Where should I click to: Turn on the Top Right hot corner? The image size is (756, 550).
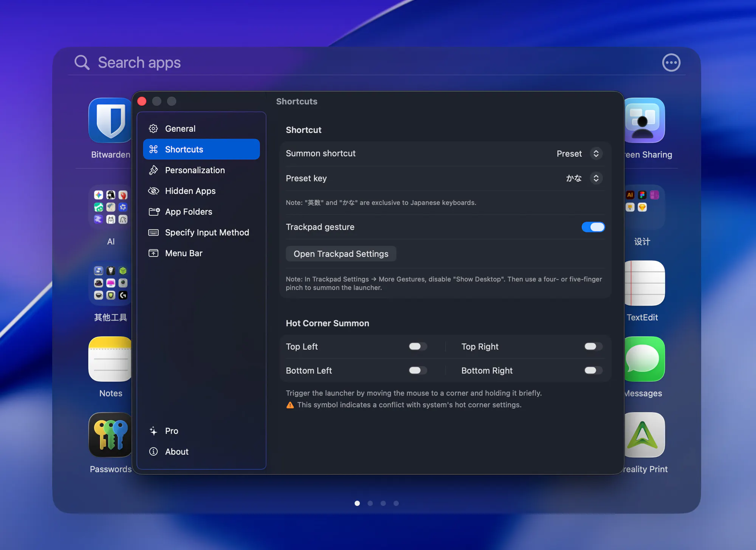tap(593, 346)
